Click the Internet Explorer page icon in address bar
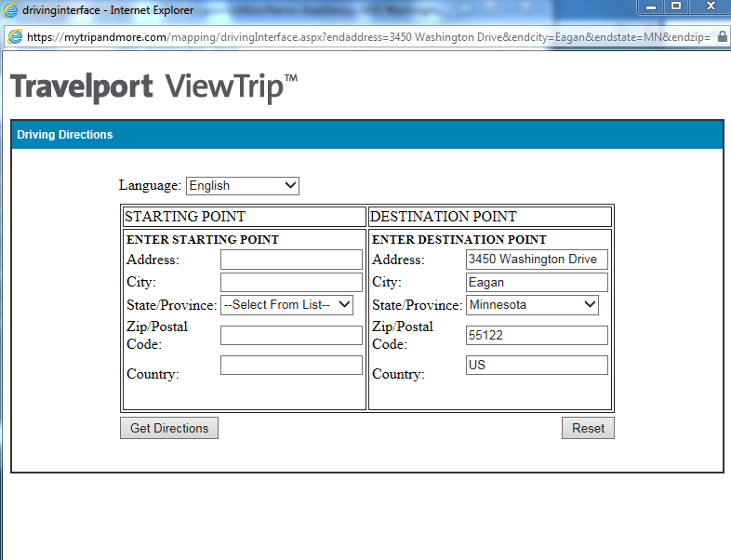The width and height of the screenshot is (731, 560). 15,37
